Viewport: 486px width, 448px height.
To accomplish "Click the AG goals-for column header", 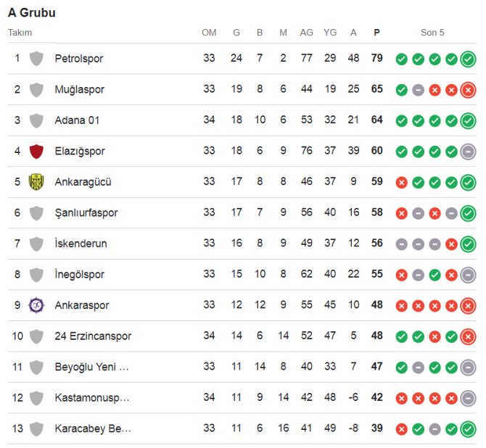I will [x=306, y=33].
